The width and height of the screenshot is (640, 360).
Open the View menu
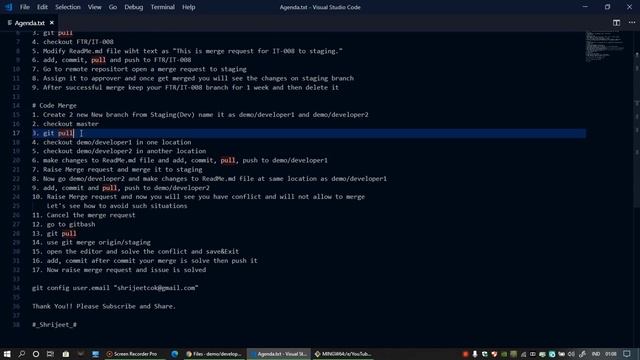pos(94,7)
